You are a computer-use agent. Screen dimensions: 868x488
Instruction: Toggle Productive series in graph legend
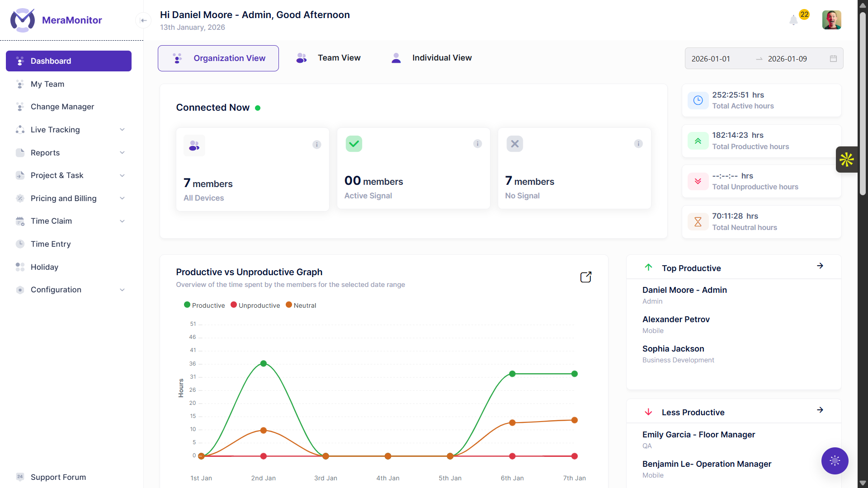(x=204, y=305)
